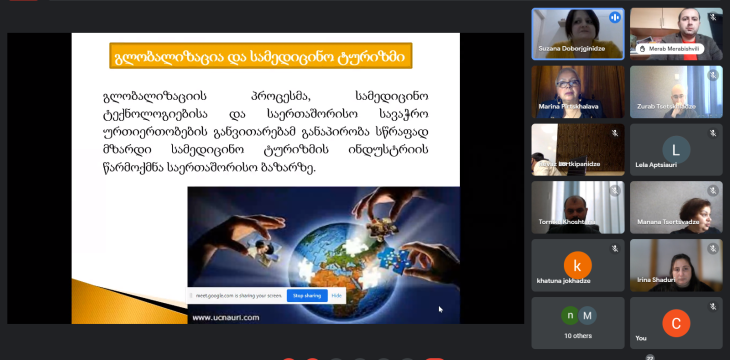Click muted mic icon on khatuna jokhadze tile
730x360 pixels.
tap(615, 249)
